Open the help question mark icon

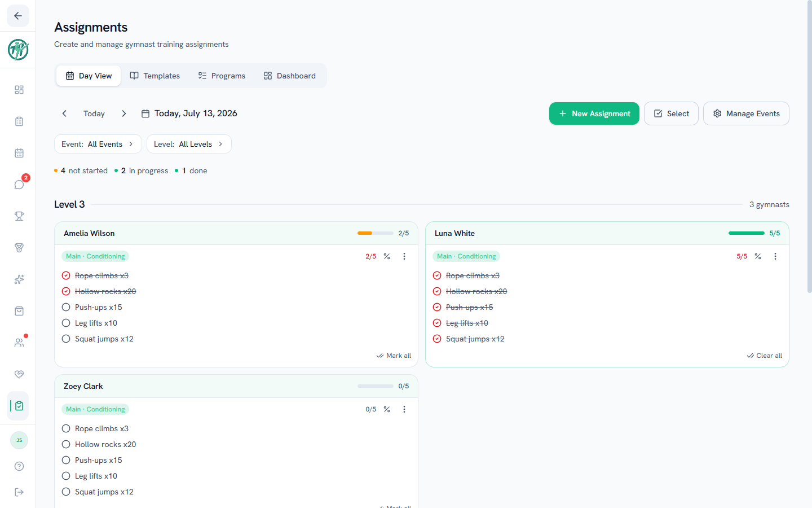pyautogui.click(x=19, y=466)
